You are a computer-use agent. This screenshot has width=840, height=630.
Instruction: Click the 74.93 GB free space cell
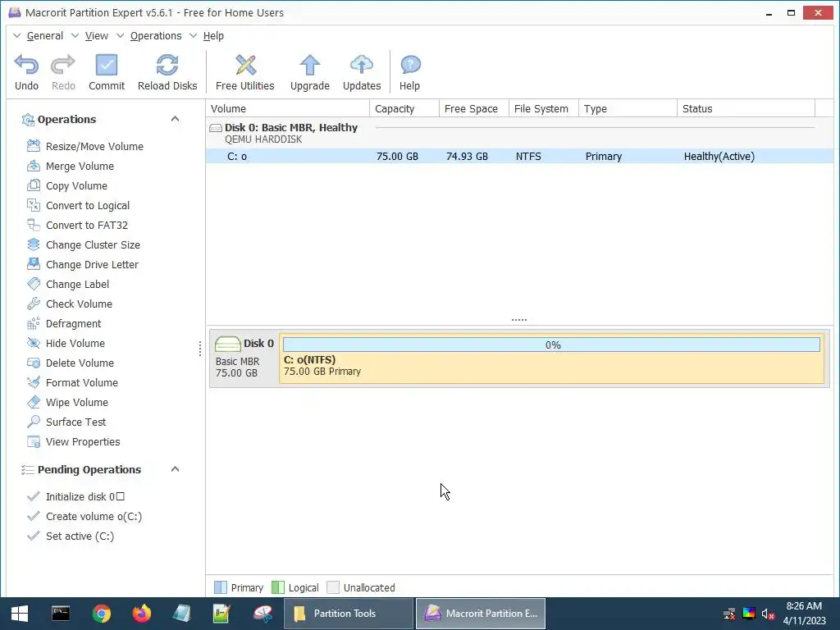(467, 157)
